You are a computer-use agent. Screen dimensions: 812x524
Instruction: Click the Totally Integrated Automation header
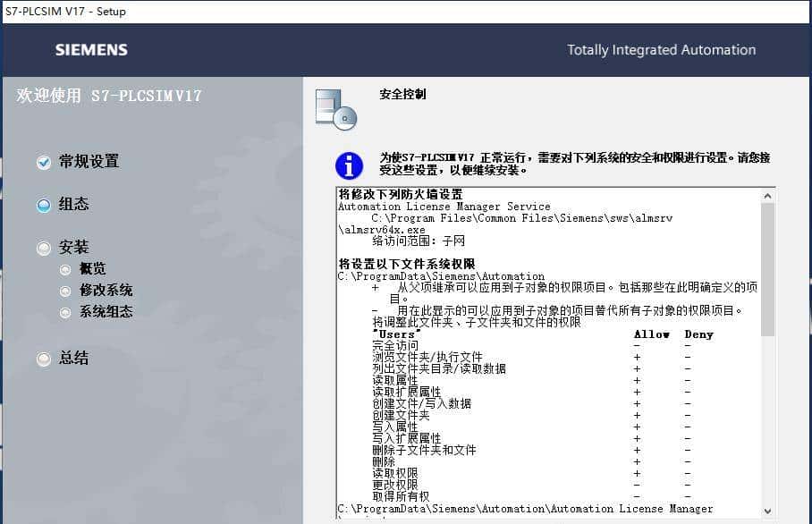pyautogui.click(x=662, y=50)
